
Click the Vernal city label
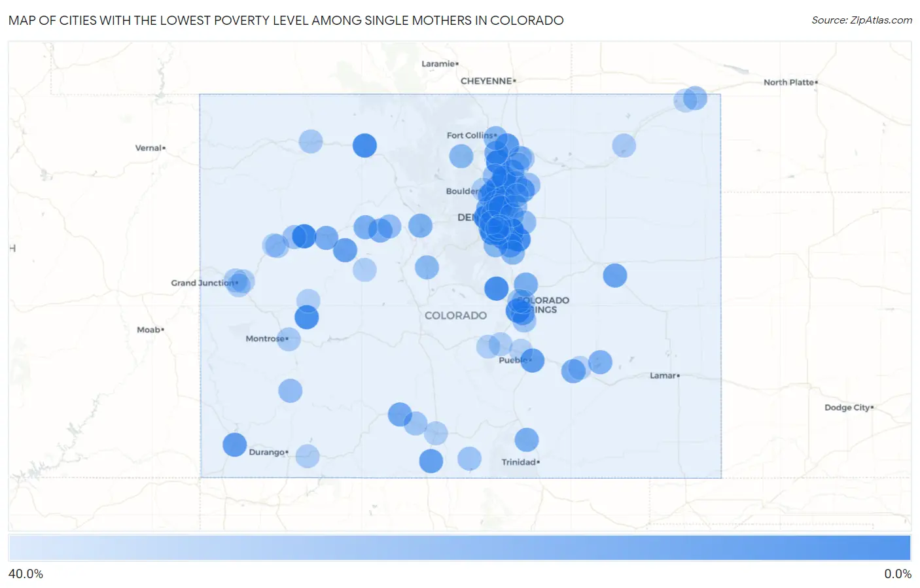(x=149, y=148)
